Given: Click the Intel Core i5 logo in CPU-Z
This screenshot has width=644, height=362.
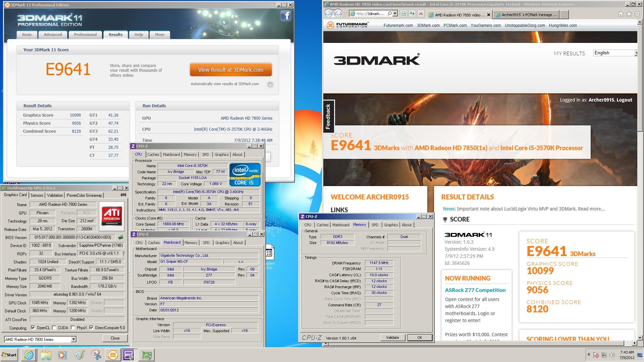Looking at the screenshot, I should (245, 174).
